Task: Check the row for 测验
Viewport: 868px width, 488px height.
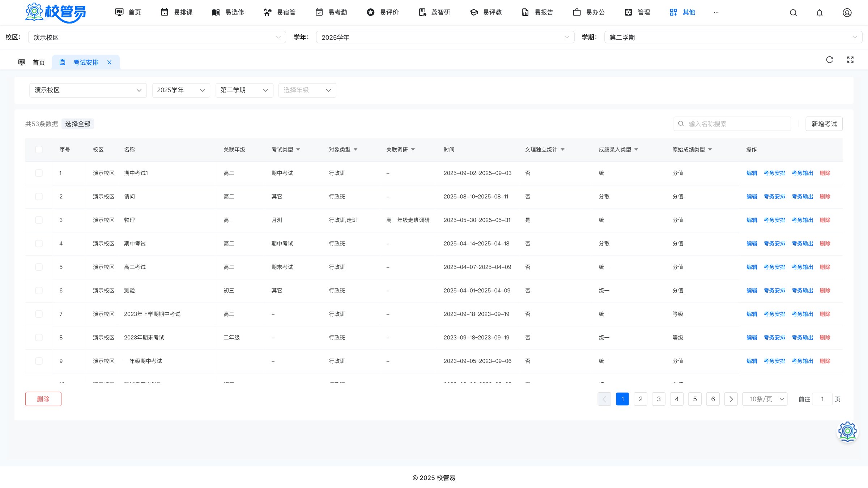Action: pyautogui.click(x=39, y=291)
